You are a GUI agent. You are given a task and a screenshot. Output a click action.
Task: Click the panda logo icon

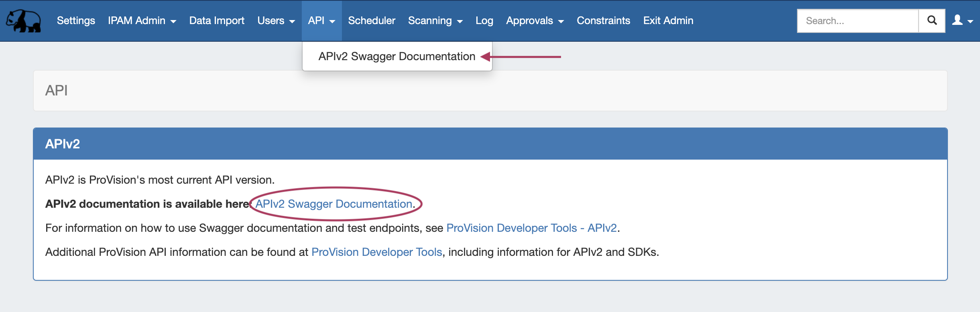[x=23, y=21]
